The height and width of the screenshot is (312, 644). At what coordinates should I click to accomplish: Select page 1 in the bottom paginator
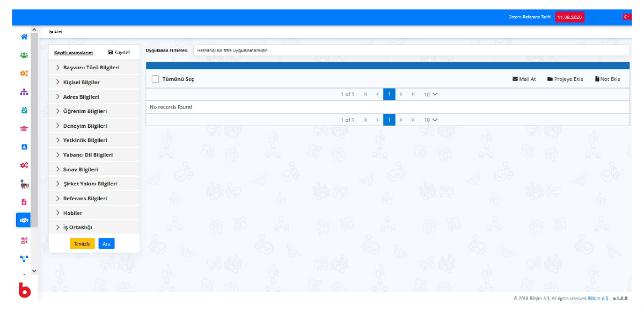click(x=389, y=120)
